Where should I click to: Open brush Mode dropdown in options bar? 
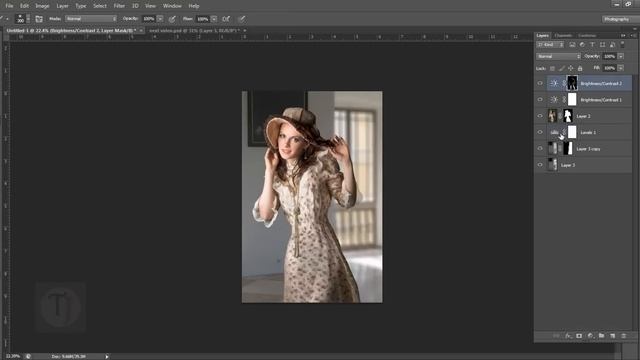click(x=91, y=19)
